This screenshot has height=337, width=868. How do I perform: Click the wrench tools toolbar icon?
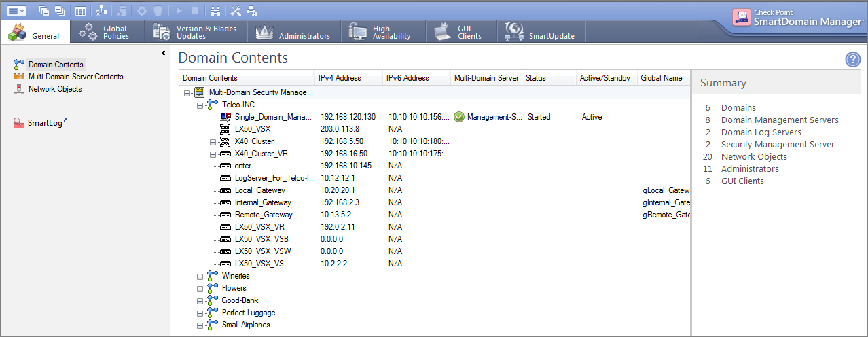(x=236, y=11)
